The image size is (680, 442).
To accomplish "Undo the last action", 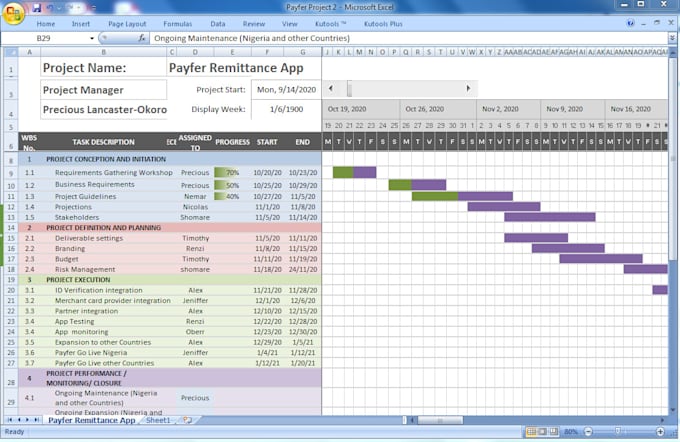I will pyautogui.click(x=50, y=7).
